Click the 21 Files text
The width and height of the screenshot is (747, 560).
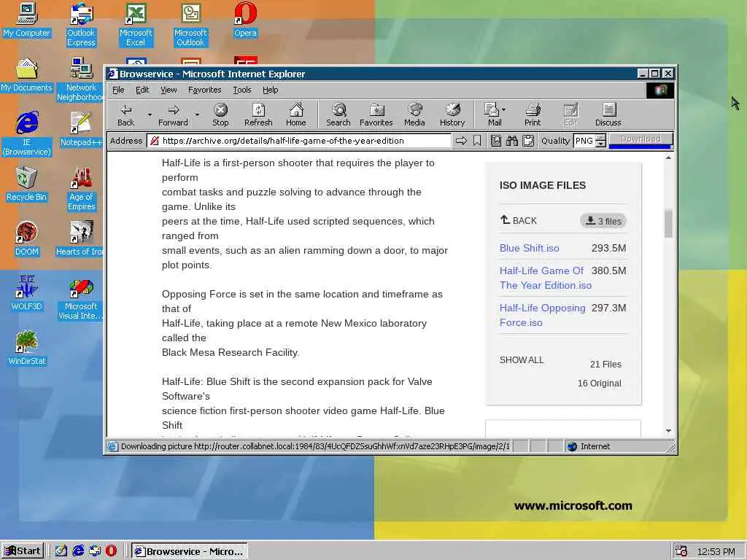point(605,365)
